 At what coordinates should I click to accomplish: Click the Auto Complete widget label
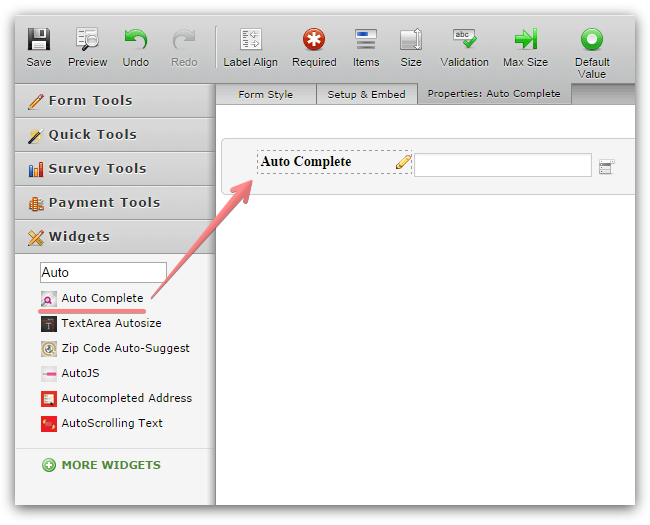[x=102, y=298]
